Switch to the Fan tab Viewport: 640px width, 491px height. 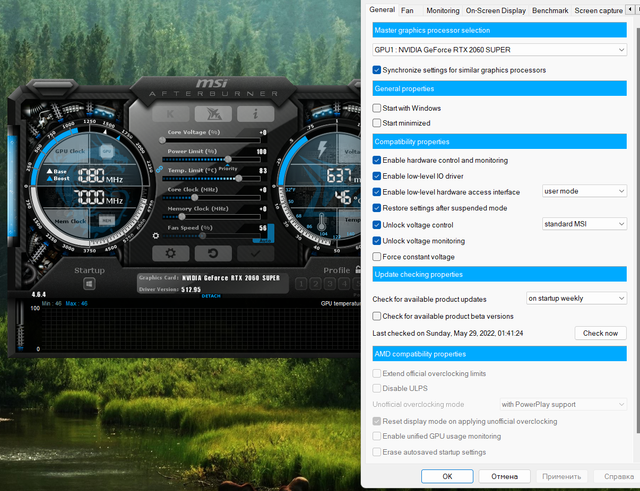tap(407, 11)
